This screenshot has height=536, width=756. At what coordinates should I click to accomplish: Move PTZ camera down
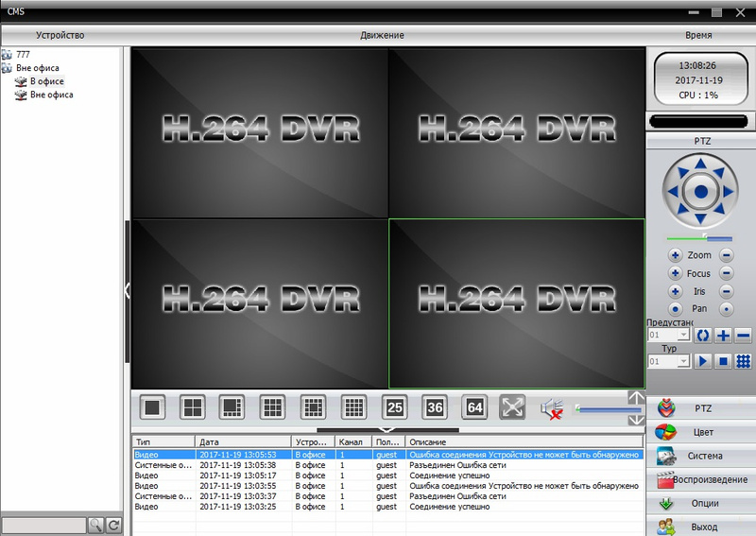point(700,218)
